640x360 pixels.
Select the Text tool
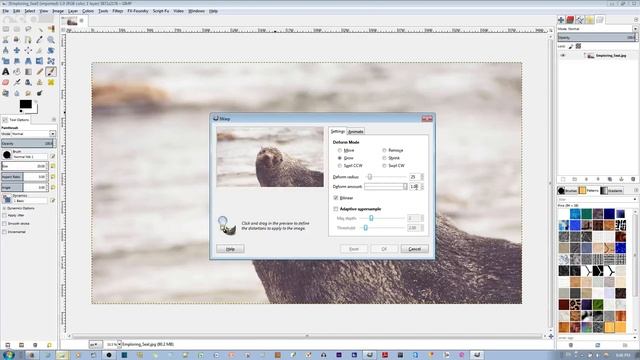click(6, 71)
